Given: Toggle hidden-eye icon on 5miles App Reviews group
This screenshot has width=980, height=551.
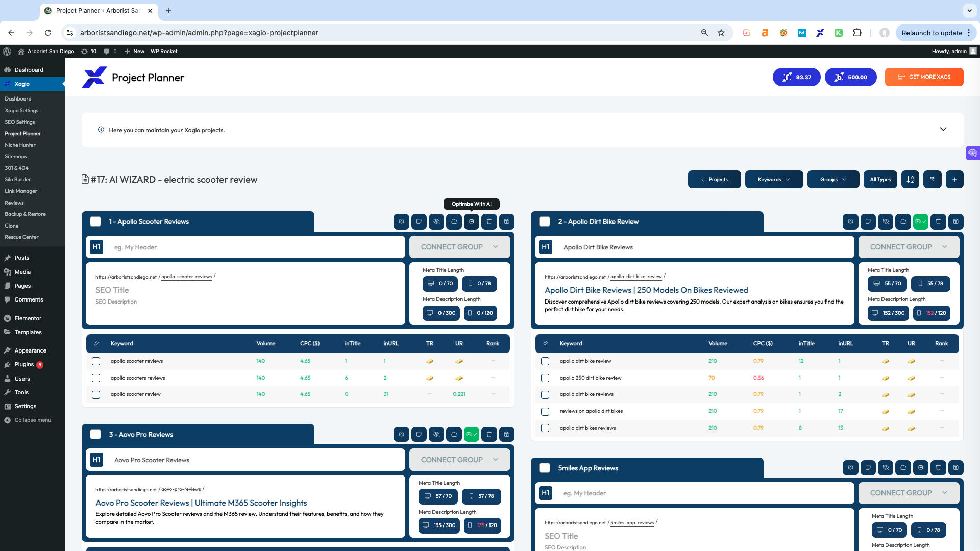Looking at the screenshot, I should click(886, 467).
